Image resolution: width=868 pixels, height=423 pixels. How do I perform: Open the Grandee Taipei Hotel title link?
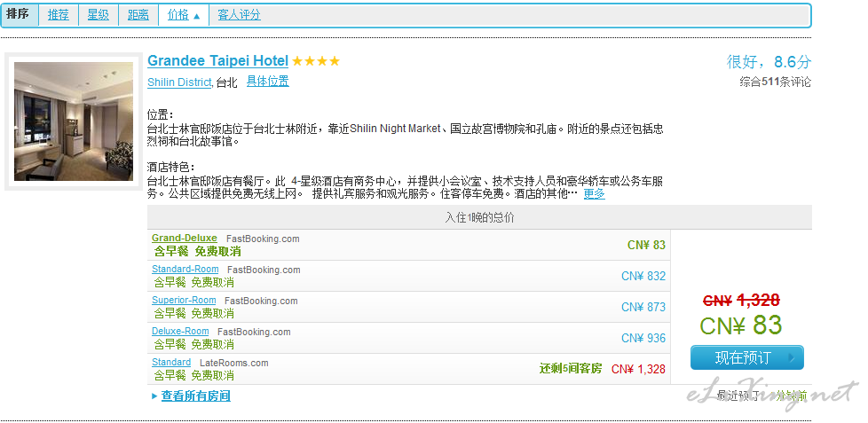[x=217, y=61]
